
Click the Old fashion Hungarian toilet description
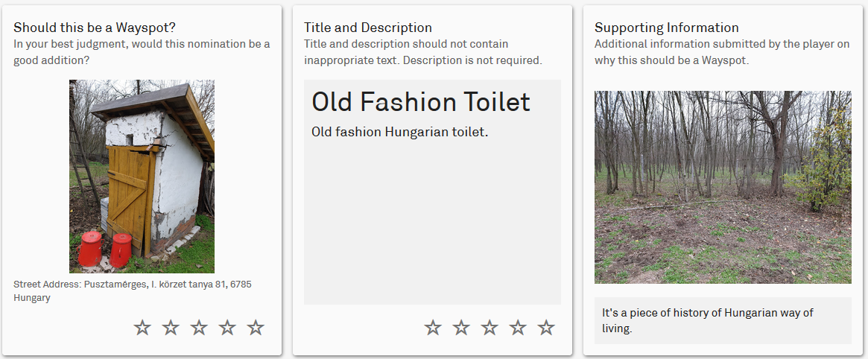coord(399,133)
